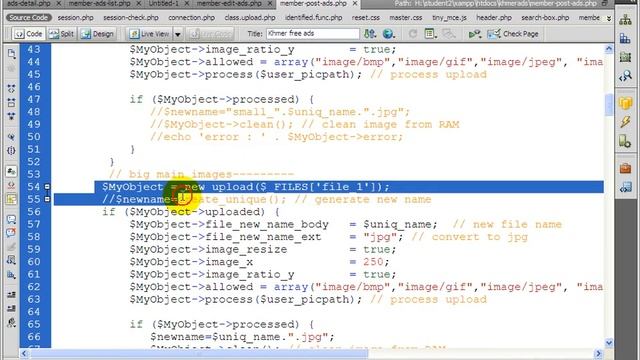Screen dimensions: 640x360
Task: Open the CSS Styles panel icon in right dock
Action: (x=625, y=39)
